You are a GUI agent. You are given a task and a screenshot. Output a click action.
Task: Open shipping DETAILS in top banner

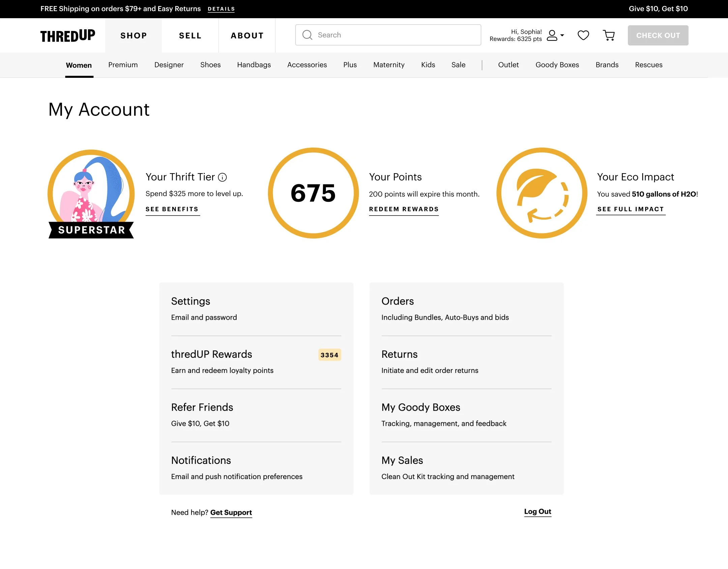coord(221,9)
